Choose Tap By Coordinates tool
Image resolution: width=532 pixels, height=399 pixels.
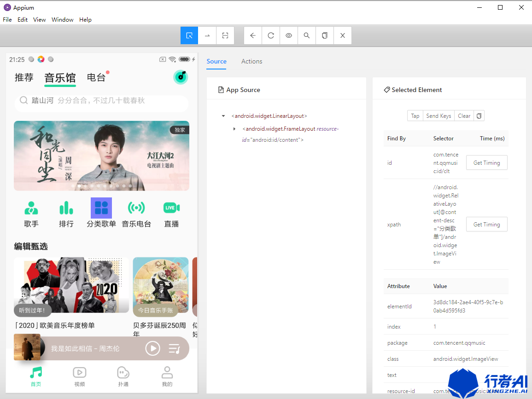(x=225, y=35)
